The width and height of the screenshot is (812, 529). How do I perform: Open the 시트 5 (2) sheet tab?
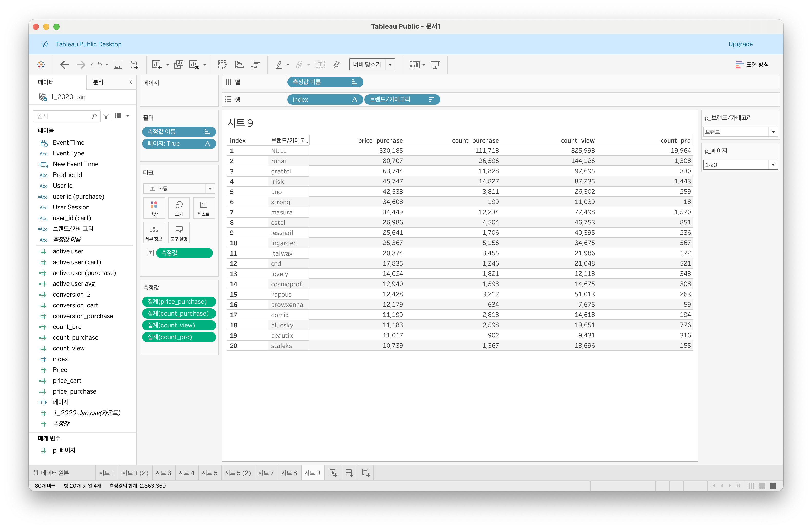click(238, 473)
